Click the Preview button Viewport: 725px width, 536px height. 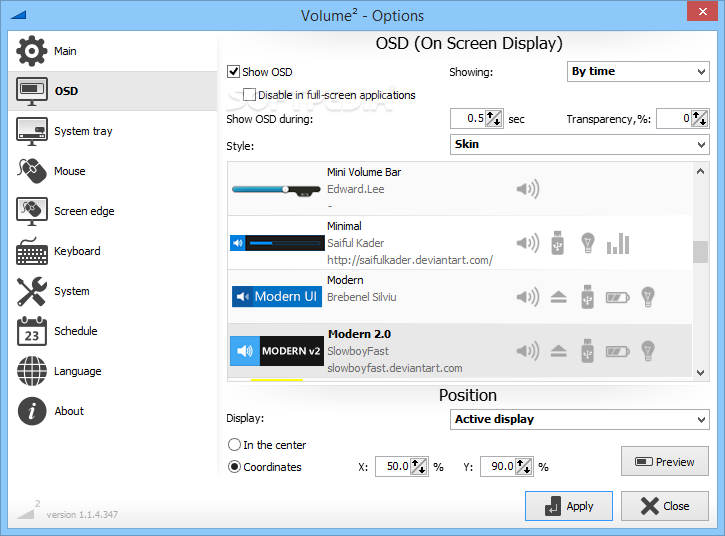click(665, 462)
